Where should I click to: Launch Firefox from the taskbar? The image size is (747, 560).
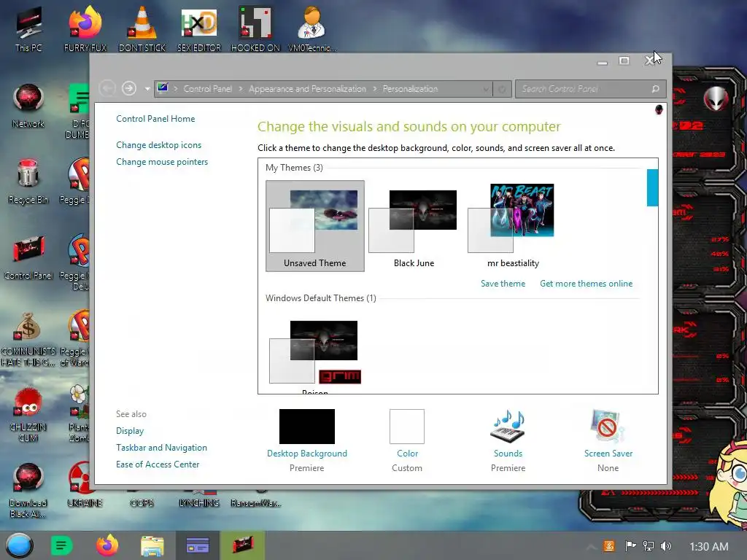[x=107, y=545]
